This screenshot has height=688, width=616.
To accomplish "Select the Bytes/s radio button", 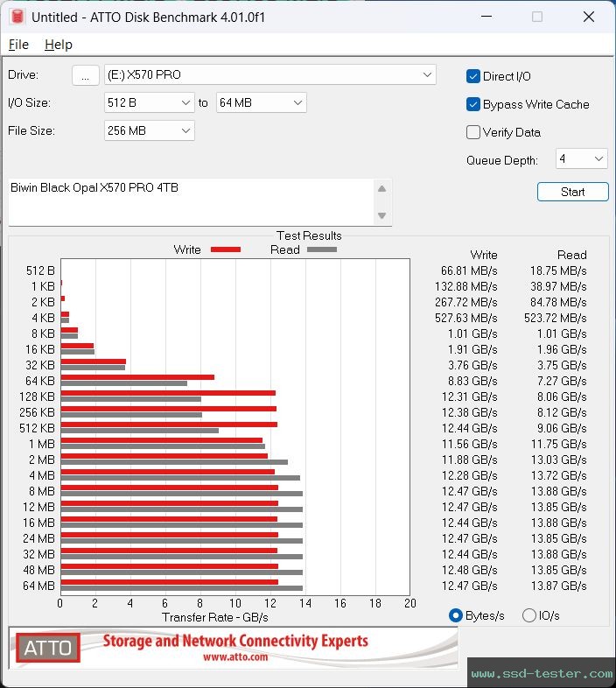I will [x=455, y=615].
